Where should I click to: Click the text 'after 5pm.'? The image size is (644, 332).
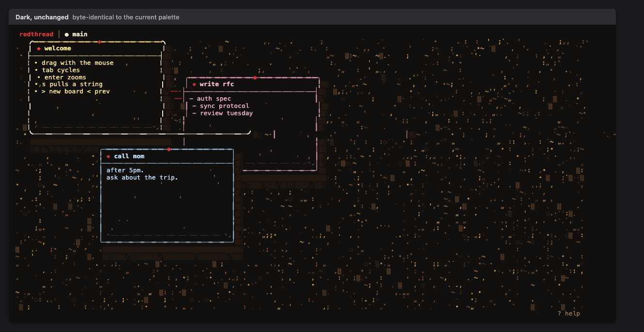click(125, 170)
